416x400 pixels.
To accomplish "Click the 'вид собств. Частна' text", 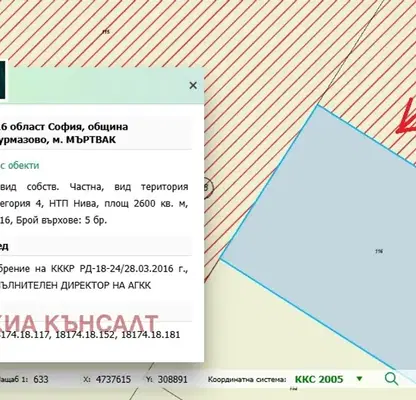I will [x=52, y=187].
